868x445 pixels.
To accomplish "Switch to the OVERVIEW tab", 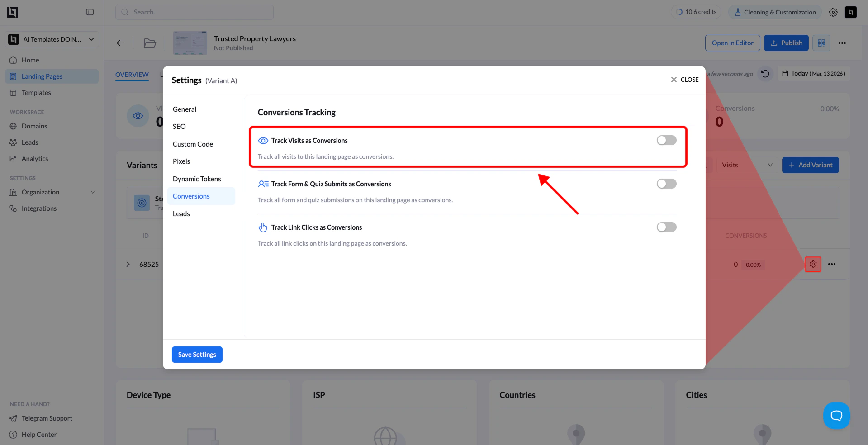I will (x=132, y=75).
